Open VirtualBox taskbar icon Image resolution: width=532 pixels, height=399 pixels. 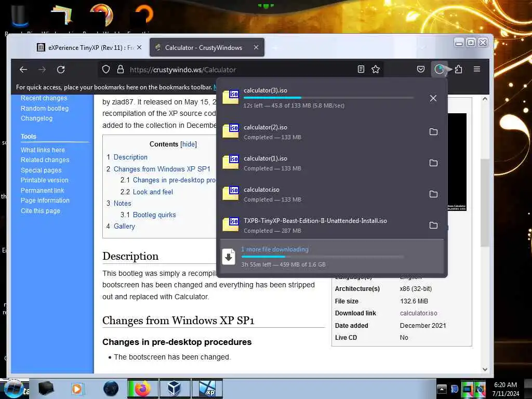click(175, 389)
